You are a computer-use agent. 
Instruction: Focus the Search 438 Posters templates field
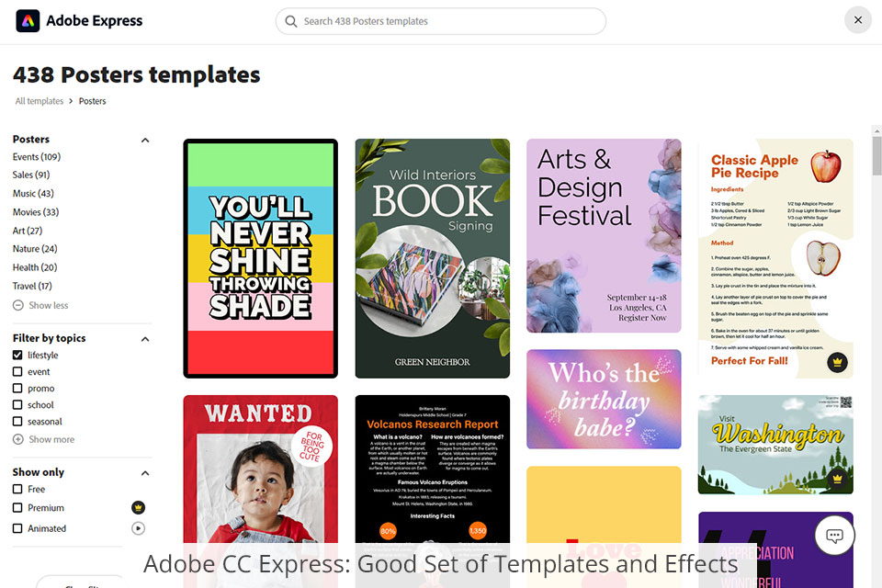click(440, 21)
